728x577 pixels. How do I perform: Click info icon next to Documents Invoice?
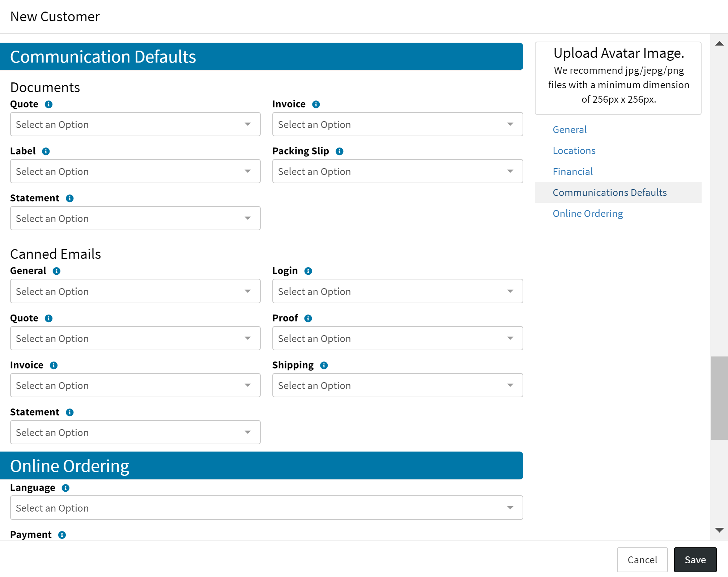click(316, 104)
